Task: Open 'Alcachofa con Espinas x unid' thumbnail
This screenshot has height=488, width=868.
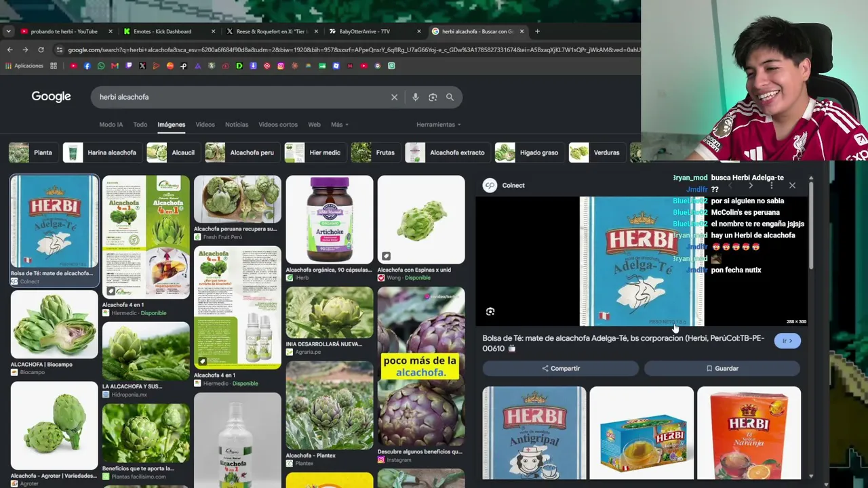Action: [x=421, y=220]
